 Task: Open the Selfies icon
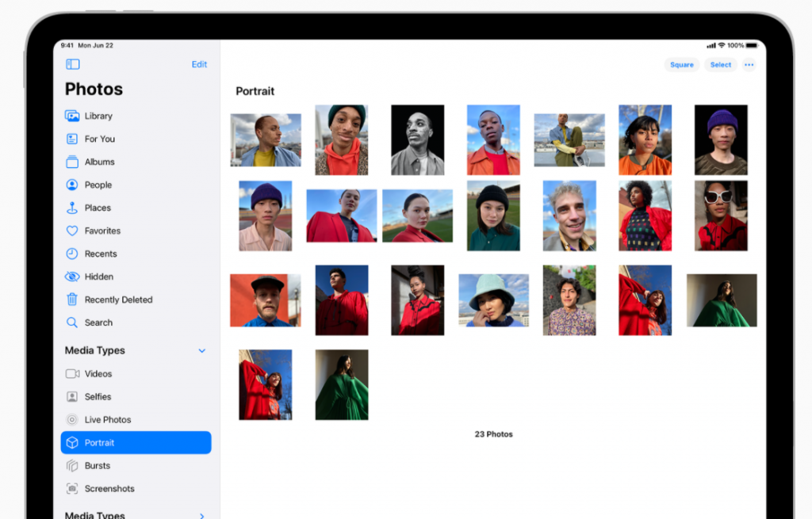tap(72, 396)
